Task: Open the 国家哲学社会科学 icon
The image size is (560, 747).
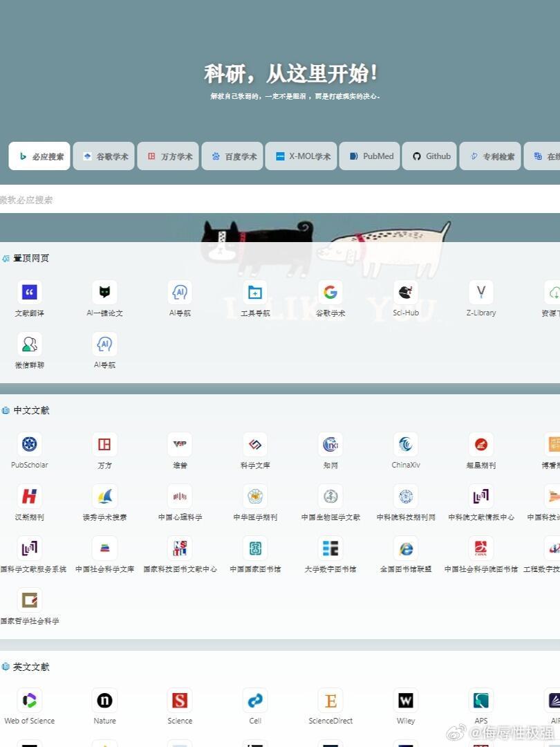Action: click(x=30, y=600)
